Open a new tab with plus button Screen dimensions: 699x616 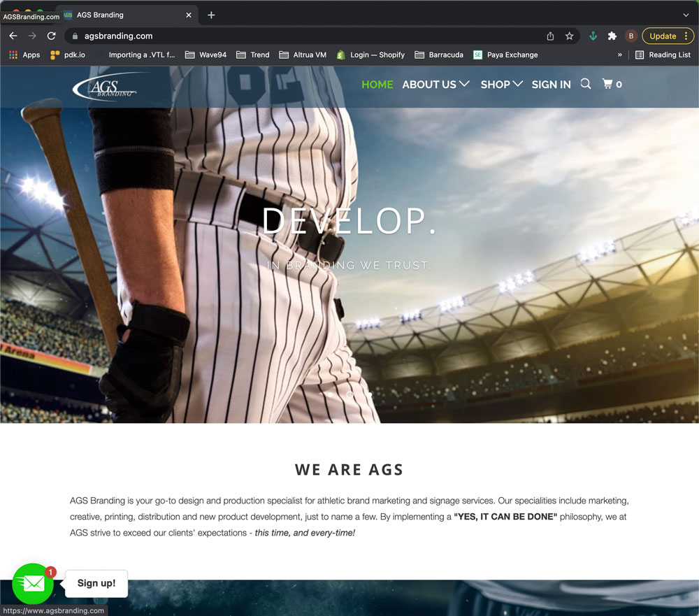pyautogui.click(x=211, y=15)
